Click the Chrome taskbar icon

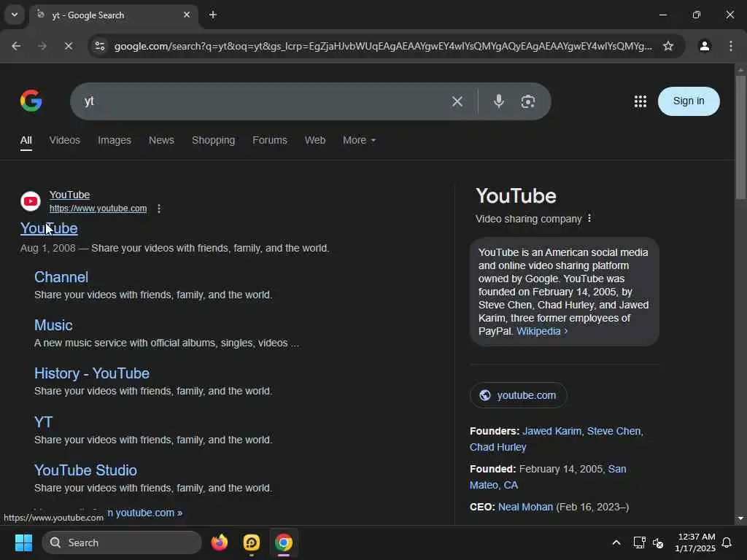point(284,542)
